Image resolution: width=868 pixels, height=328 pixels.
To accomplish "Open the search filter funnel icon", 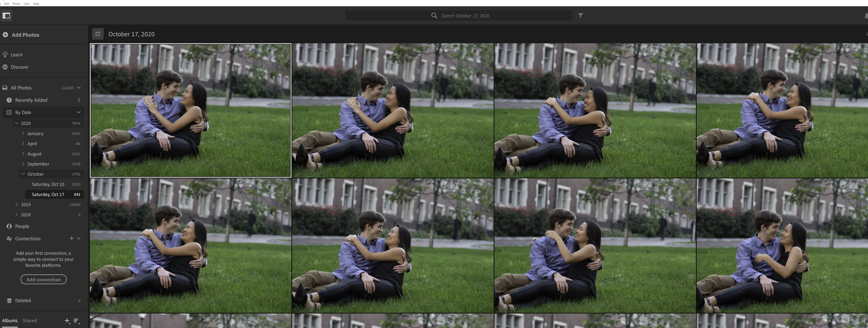I will pos(580,15).
